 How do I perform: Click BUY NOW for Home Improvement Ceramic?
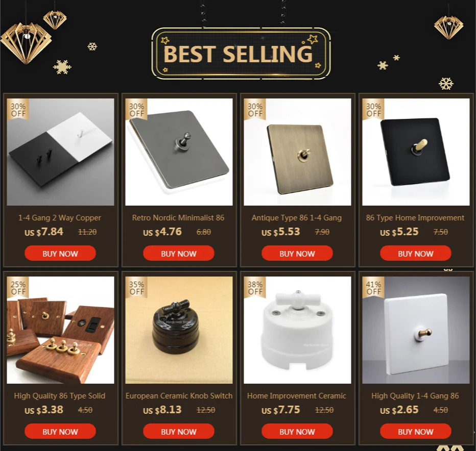(297, 431)
